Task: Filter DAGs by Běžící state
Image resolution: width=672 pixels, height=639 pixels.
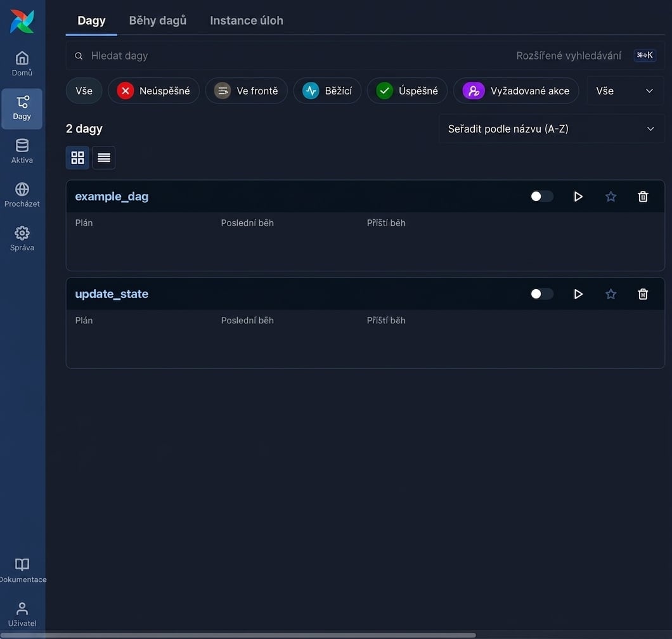Action: [327, 91]
